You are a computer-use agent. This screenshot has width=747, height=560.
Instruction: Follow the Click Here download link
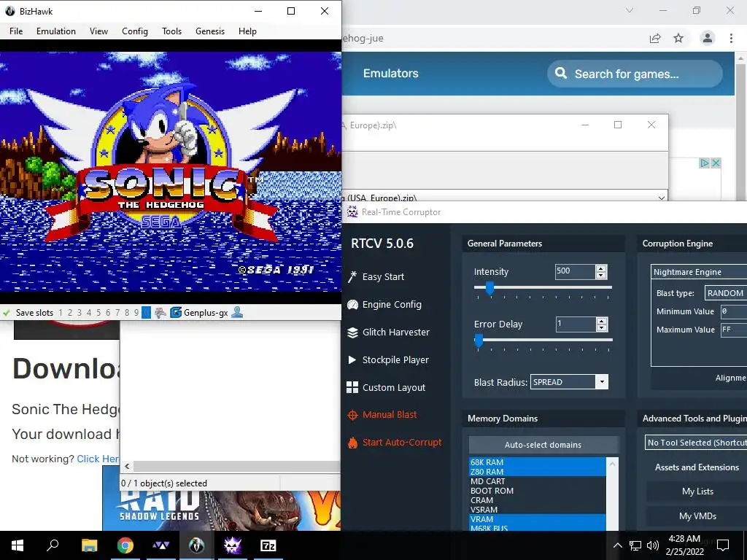pos(98,459)
